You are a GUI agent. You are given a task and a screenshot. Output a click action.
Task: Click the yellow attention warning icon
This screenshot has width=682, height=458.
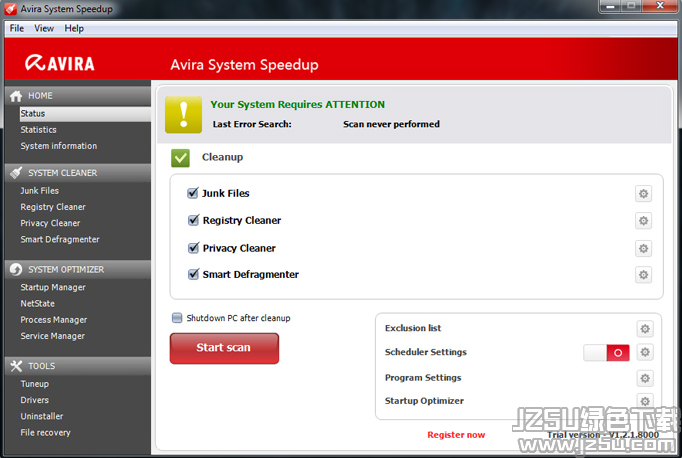(184, 115)
